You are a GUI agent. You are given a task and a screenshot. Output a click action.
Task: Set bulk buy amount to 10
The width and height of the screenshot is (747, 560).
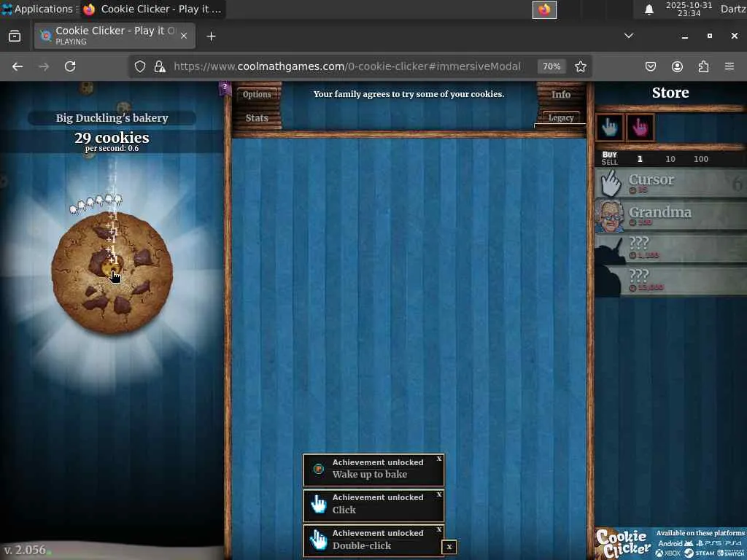pyautogui.click(x=670, y=159)
